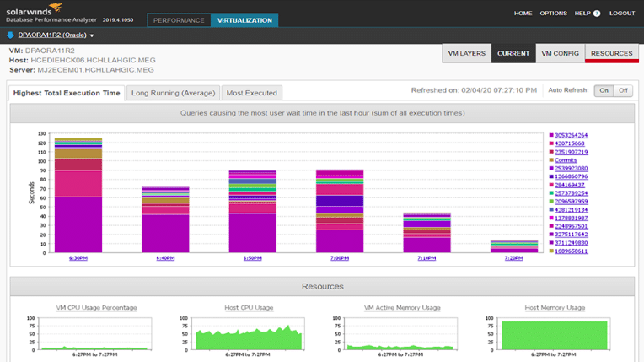644x362 pixels.
Task: Open the OPTIONS menu
Action: (x=553, y=14)
